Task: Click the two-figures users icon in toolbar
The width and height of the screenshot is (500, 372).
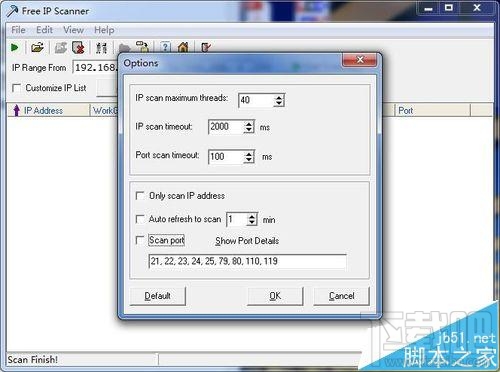Action: 101,48
